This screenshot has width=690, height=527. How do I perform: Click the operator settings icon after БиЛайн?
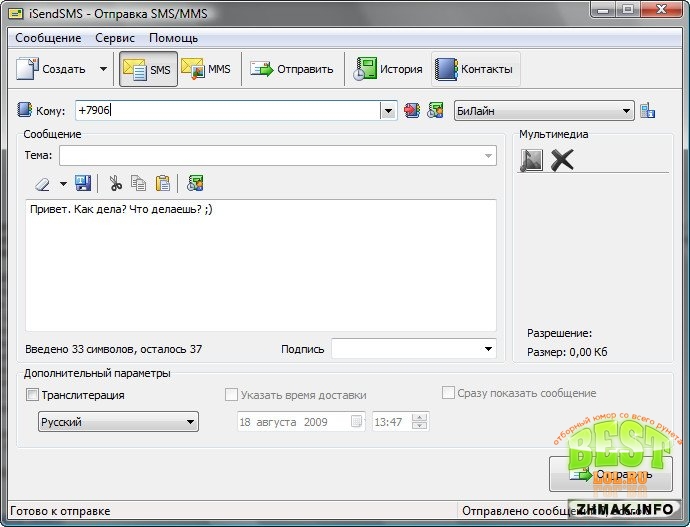pyautogui.click(x=647, y=110)
